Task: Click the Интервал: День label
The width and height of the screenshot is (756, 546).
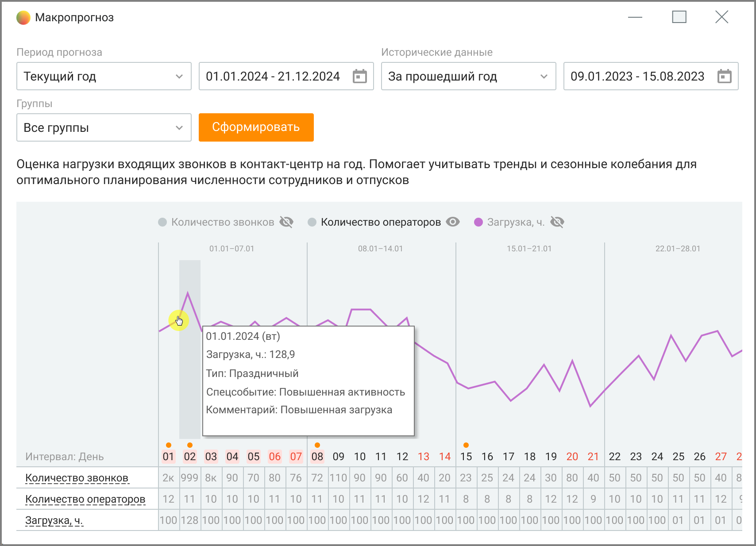Action: click(65, 457)
